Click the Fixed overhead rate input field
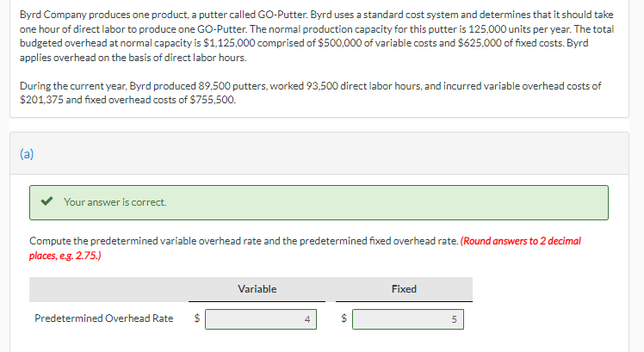The height and width of the screenshot is (352, 644). point(408,319)
